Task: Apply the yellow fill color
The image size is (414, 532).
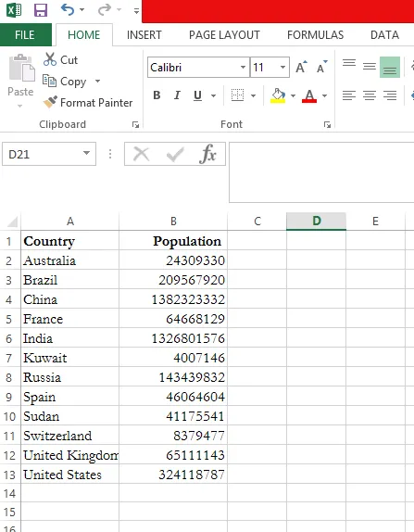Action: point(278,95)
